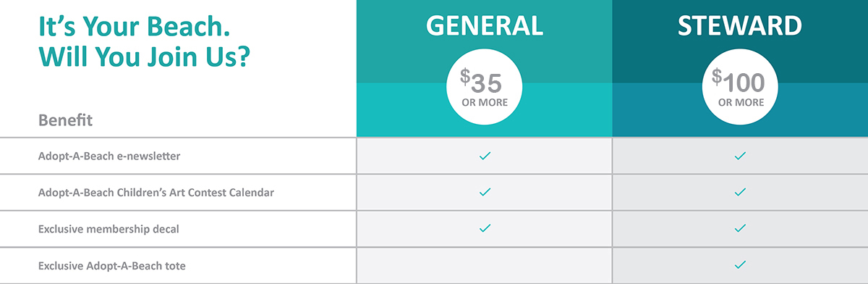Click General membership decal checkmark
The width and height of the screenshot is (868, 284).
click(x=485, y=228)
